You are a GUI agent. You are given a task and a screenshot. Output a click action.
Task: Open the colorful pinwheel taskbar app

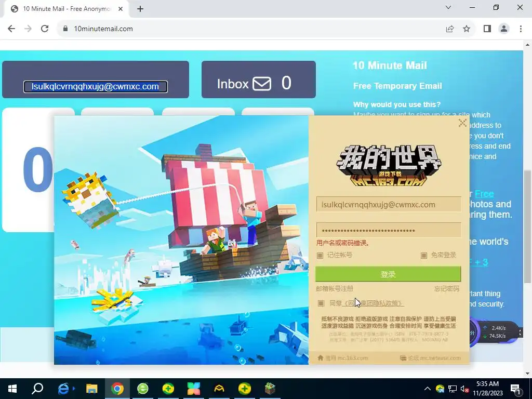pos(193,389)
